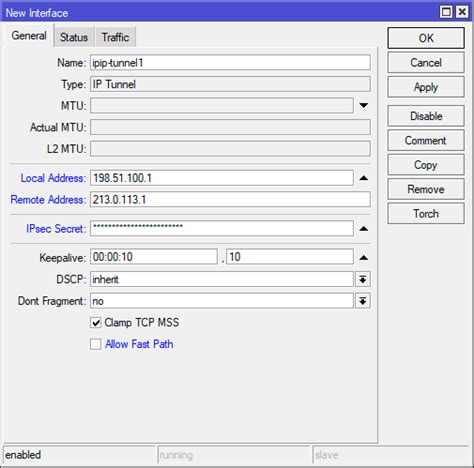
Task: Collapse the Keepalive up arrow
Action: click(364, 257)
